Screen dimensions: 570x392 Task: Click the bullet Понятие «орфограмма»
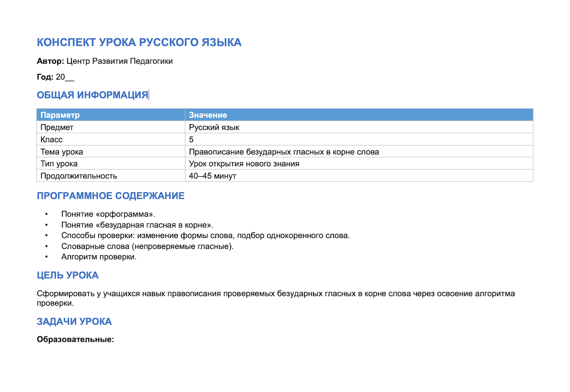click(x=108, y=214)
